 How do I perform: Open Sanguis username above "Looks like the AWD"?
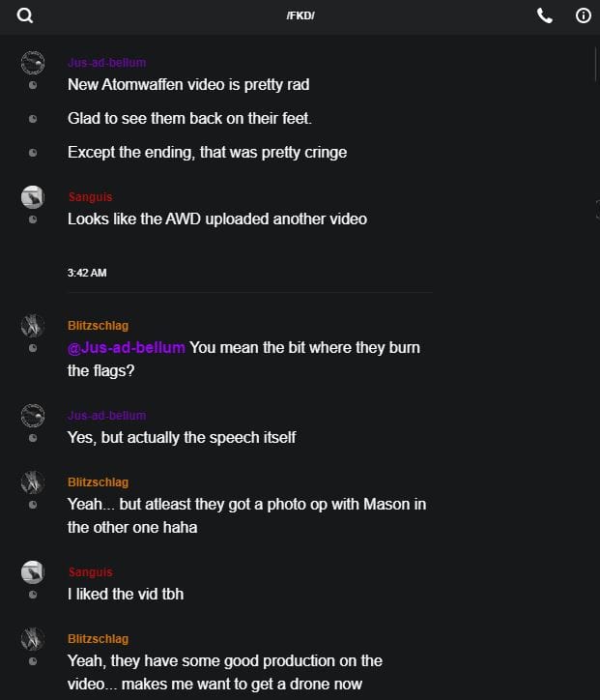point(90,197)
